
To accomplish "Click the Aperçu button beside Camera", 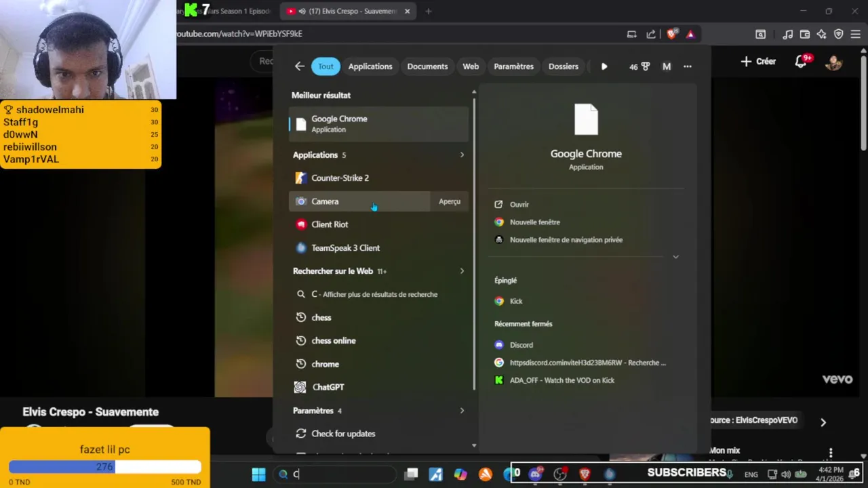I will pos(450,201).
